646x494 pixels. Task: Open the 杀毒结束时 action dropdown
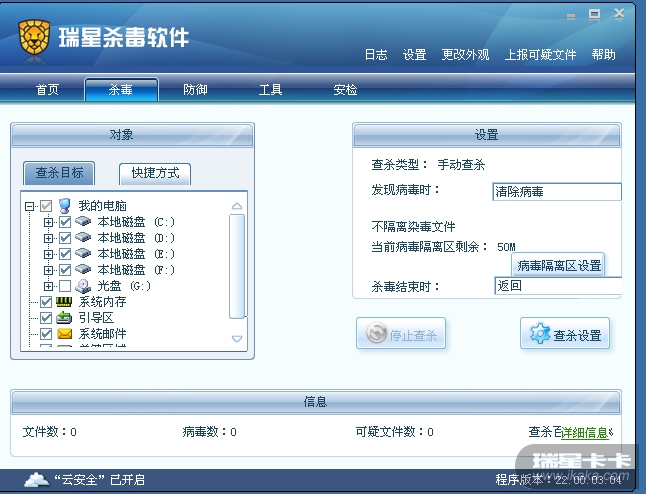click(558, 286)
